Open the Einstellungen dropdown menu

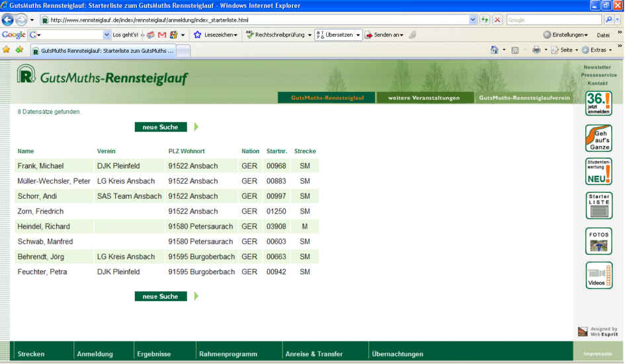565,35
